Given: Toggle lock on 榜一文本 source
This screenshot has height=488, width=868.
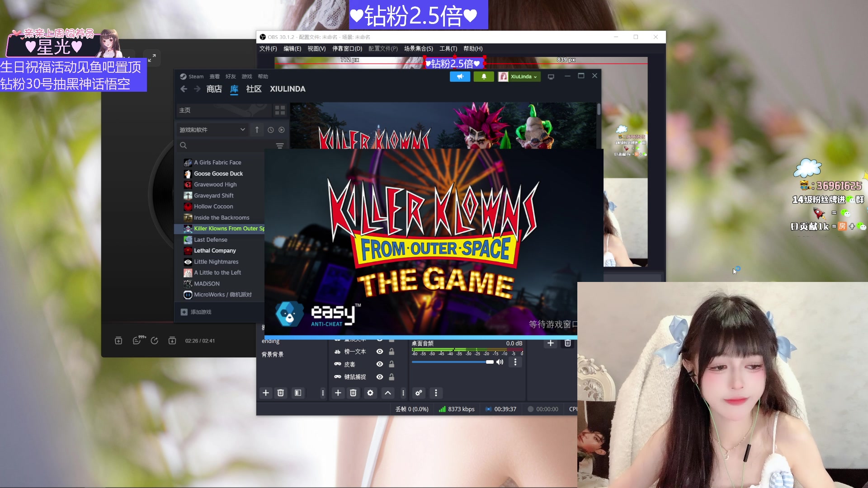Looking at the screenshot, I should [392, 352].
